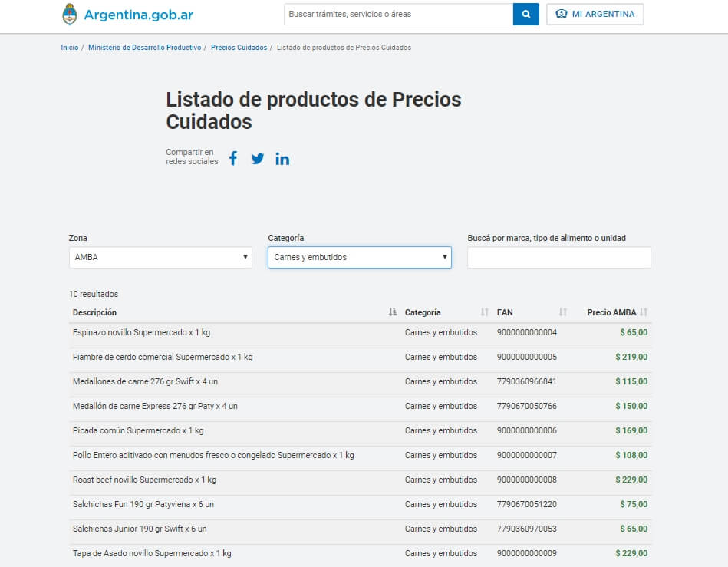This screenshot has width=728, height=567.
Task: Open the Zona dropdown showing AMBA
Action: click(160, 257)
